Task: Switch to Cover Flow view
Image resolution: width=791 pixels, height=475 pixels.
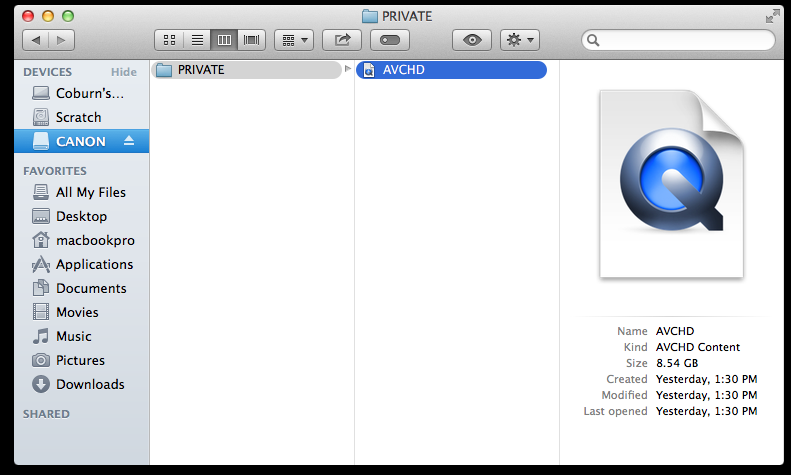Action: click(251, 40)
